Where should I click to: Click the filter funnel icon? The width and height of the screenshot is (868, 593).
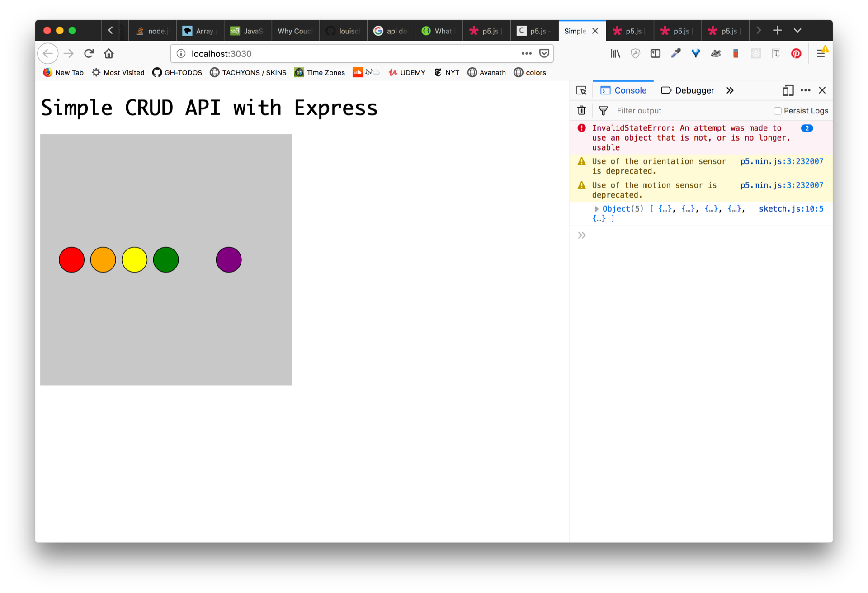click(x=603, y=110)
